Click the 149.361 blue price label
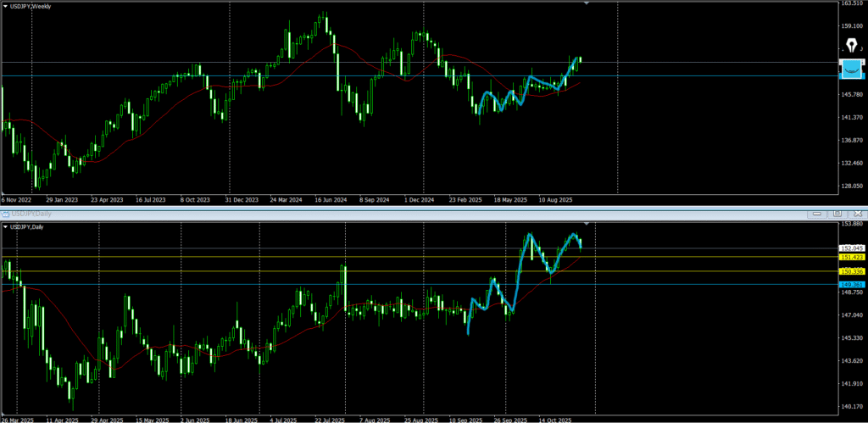The image size is (868, 423). [x=851, y=284]
